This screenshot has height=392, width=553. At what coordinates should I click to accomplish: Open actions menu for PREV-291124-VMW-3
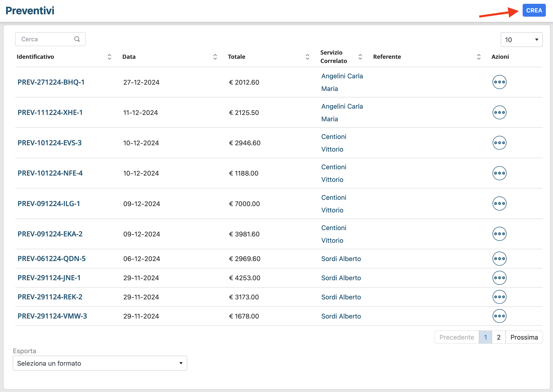click(x=499, y=316)
